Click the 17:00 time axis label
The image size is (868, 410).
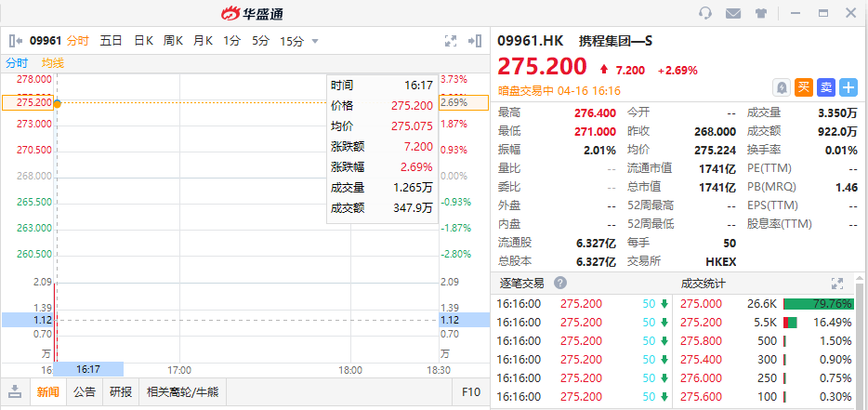point(178,369)
